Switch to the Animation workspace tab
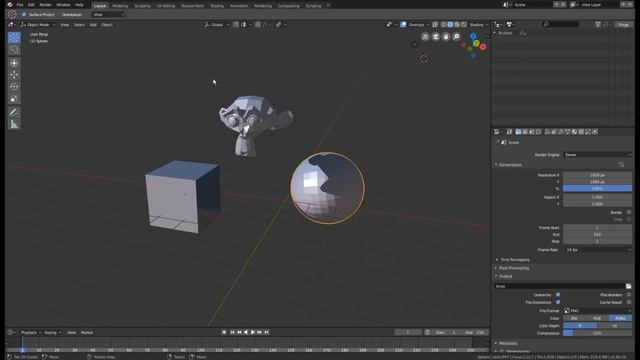This screenshot has width=640, height=360. [x=239, y=6]
